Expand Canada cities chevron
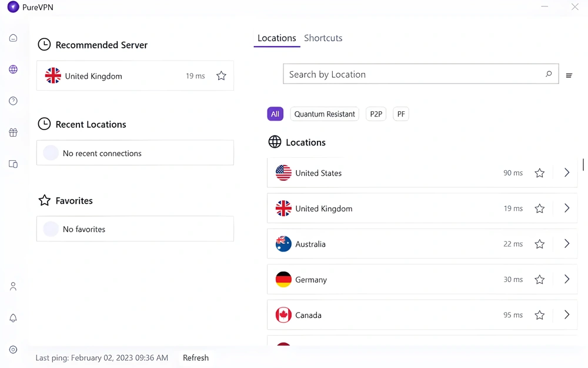 (x=567, y=314)
